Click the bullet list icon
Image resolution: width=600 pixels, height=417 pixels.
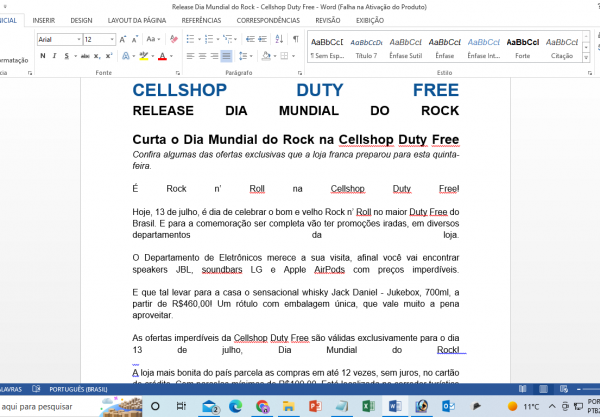pos(187,39)
